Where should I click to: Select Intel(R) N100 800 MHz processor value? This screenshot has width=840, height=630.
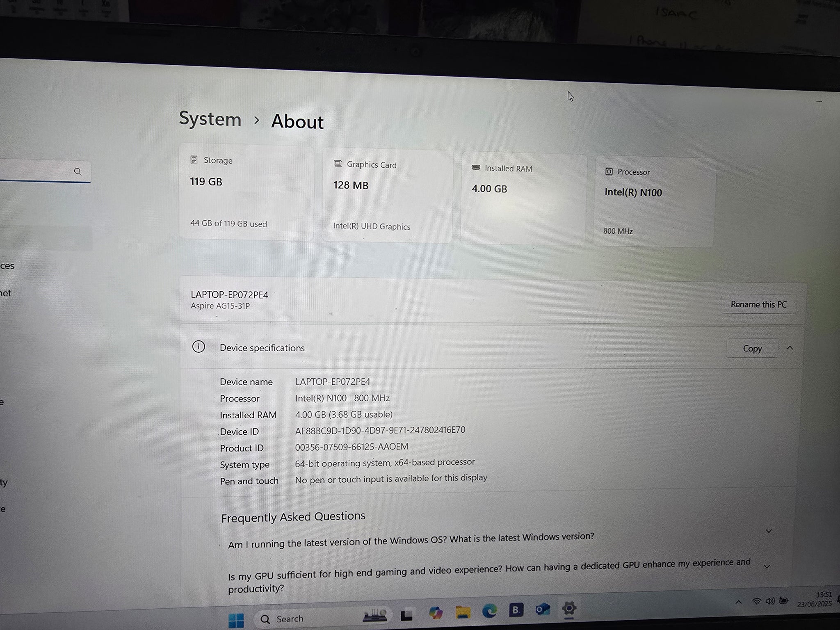[342, 398]
